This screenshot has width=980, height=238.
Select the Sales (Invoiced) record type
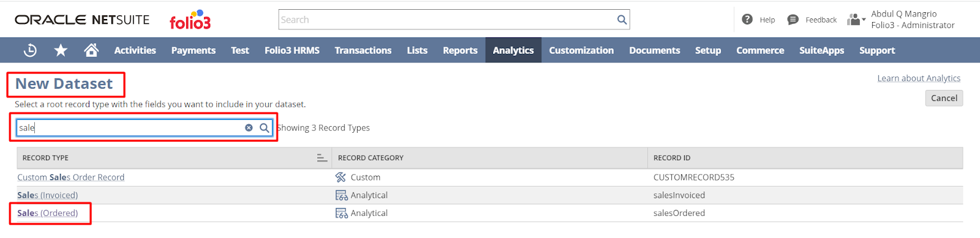48,195
